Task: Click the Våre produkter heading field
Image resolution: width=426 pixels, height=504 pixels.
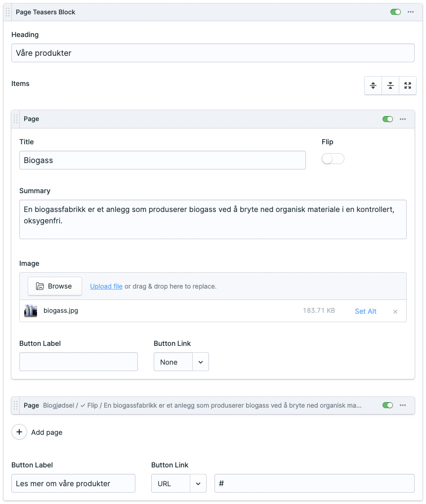Action: pyautogui.click(x=213, y=53)
